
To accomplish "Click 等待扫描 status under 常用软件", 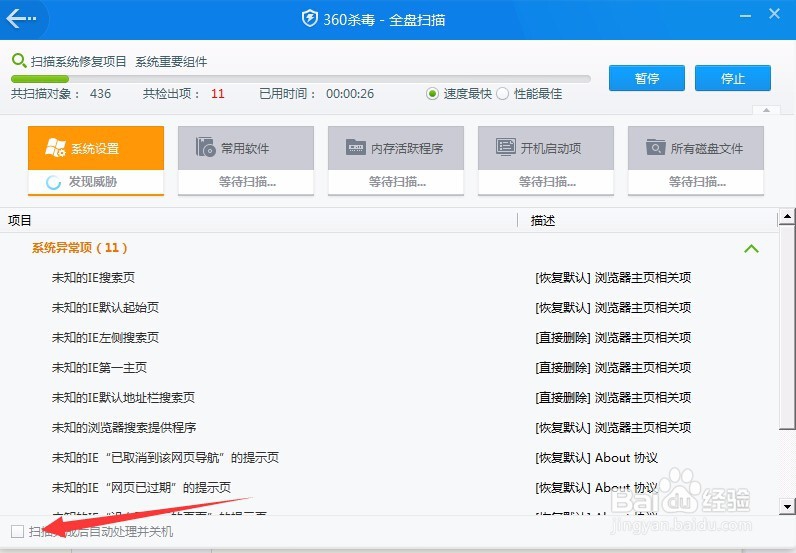I will coord(247,182).
